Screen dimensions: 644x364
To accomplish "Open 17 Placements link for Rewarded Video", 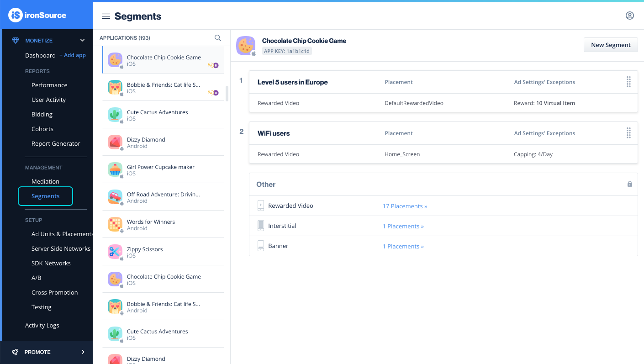I will (x=405, y=206).
